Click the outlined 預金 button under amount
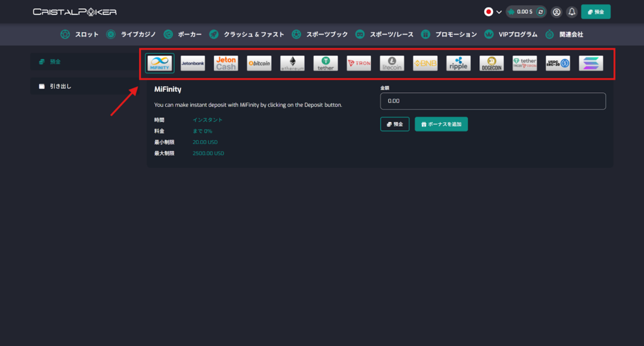The width and height of the screenshot is (644, 346). point(395,124)
